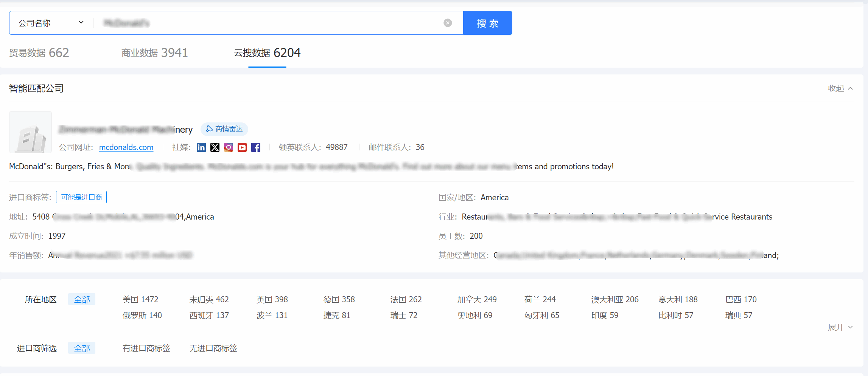This screenshot has height=376, width=868.
Task: Open the company's LinkedIn profile icon
Action: tap(201, 147)
